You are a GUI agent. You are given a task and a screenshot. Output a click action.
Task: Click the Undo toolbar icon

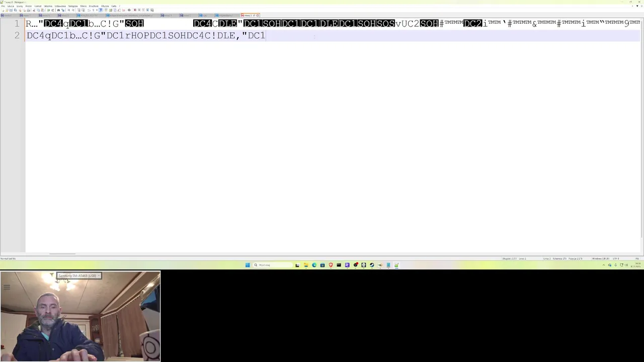click(x=48, y=10)
